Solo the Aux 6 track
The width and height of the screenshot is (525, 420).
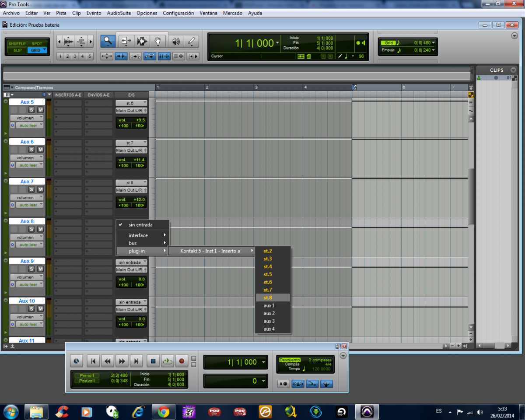pyautogui.click(x=31, y=150)
